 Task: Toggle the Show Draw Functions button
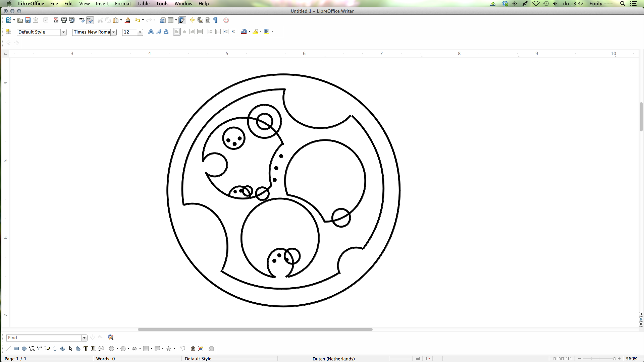[x=182, y=20]
